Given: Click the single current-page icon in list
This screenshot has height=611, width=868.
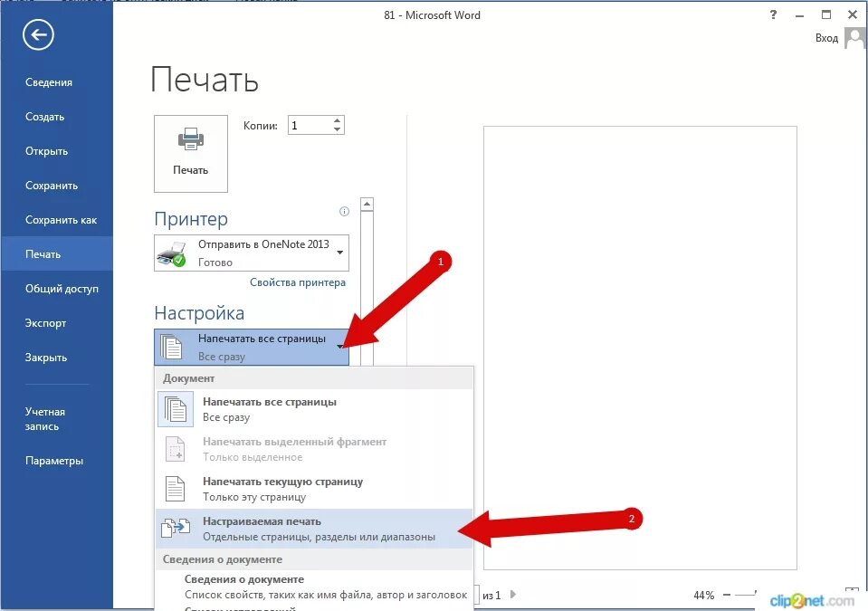Looking at the screenshot, I should [176, 489].
